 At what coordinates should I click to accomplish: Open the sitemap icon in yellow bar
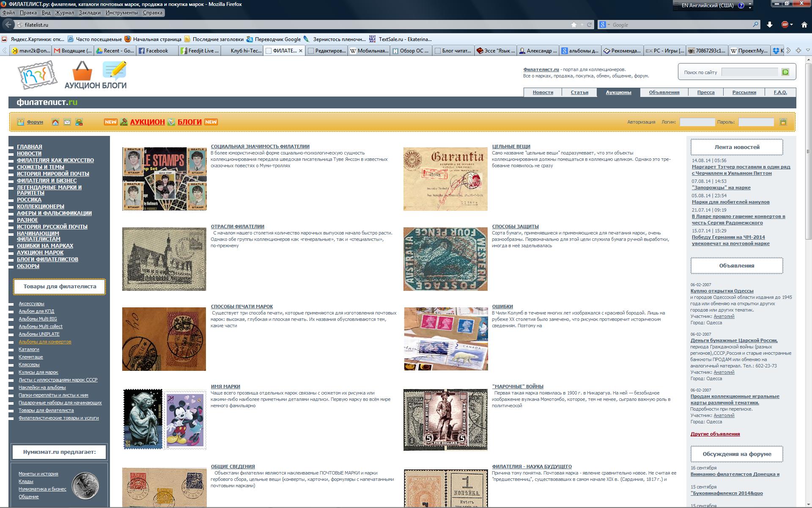coord(79,122)
